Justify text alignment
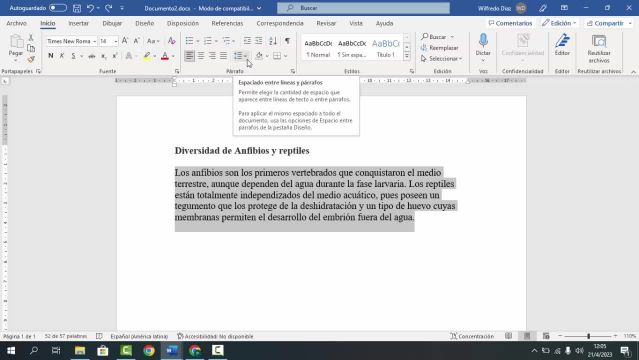Screen dimensions: 639x360 tap(223, 56)
